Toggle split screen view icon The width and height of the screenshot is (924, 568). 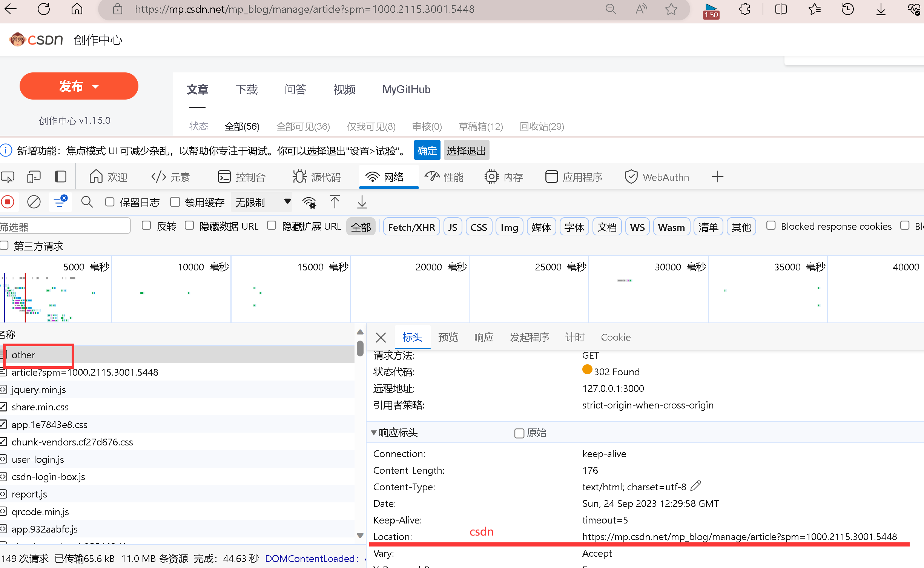[781, 9]
